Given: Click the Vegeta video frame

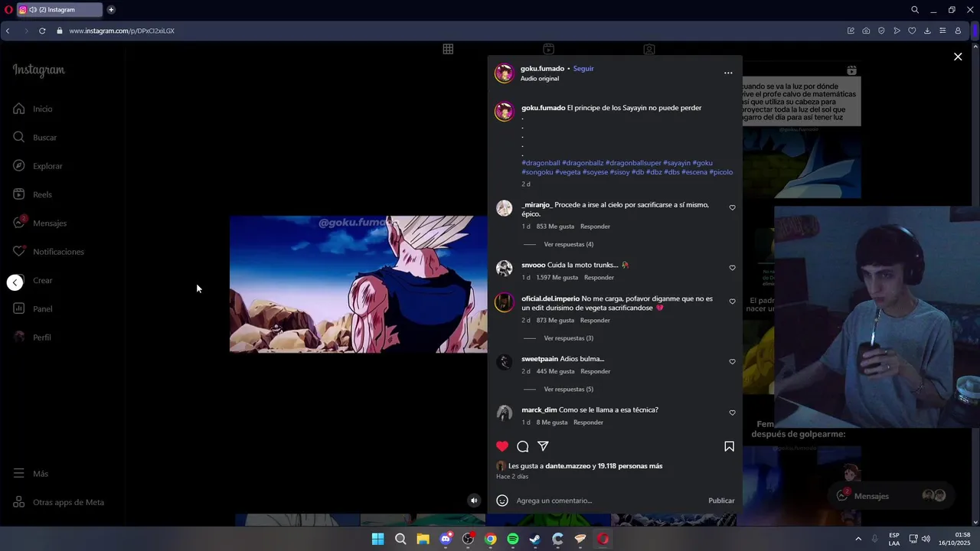Looking at the screenshot, I should [x=358, y=284].
